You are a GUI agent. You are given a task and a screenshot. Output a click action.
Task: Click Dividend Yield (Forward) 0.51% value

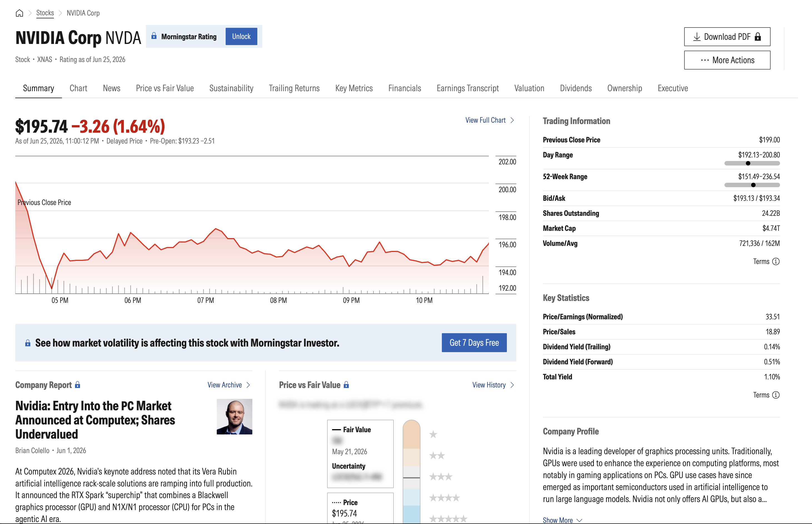pos(772,362)
